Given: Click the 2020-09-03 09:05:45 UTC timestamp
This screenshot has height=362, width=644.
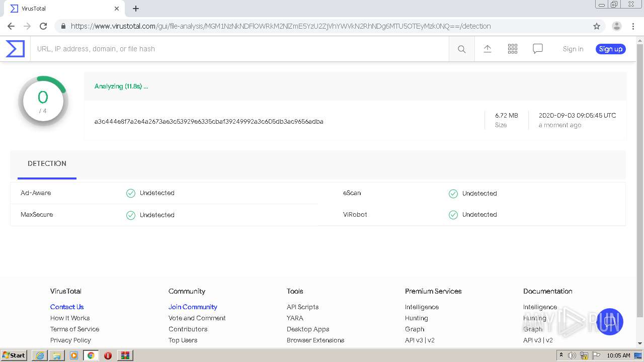Looking at the screenshot, I should [577, 115].
